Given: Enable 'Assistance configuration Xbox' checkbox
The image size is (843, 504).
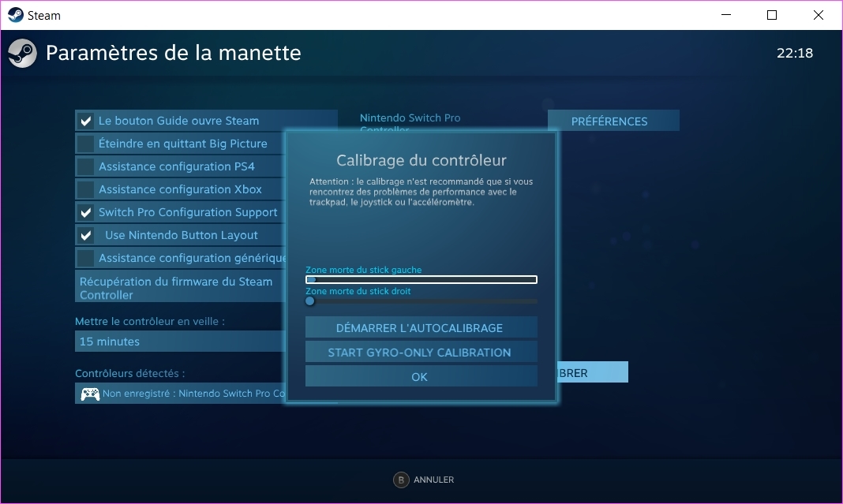Looking at the screenshot, I should point(85,189).
